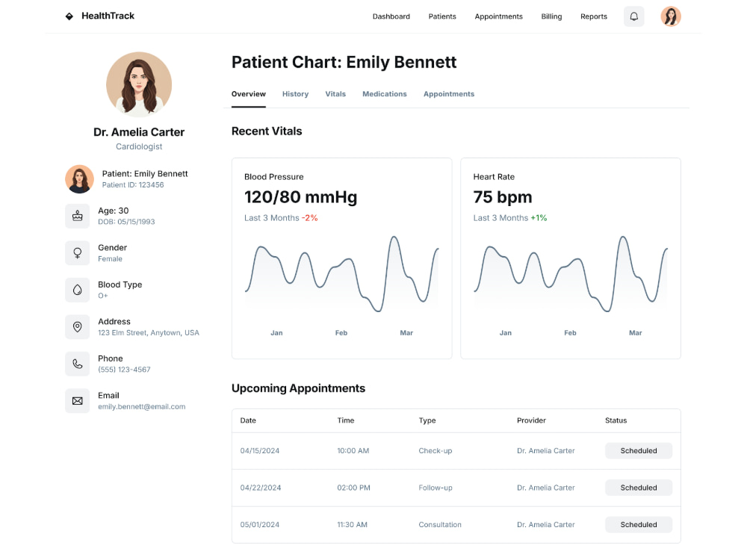This screenshot has width=747, height=560.
Task: Click Dr. Amelia Carter in Consultation row
Action: (x=546, y=524)
